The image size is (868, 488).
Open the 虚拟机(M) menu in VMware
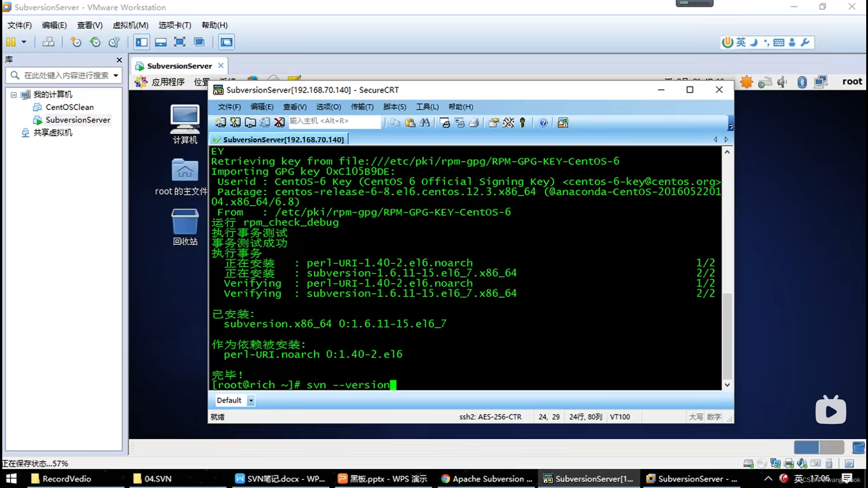coord(130,25)
